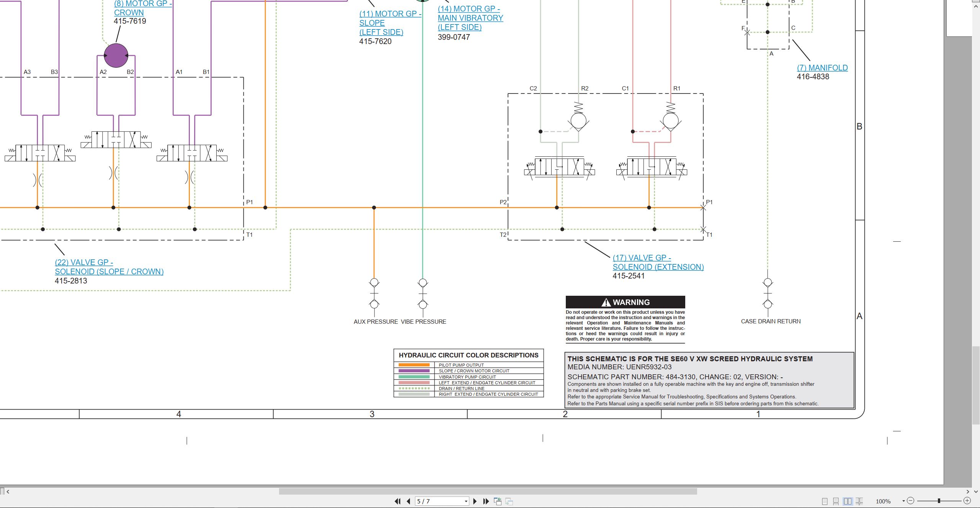Click the VIBE PRESSURE test port symbol
Viewport: 980px width, 508px height.
(x=423, y=293)
